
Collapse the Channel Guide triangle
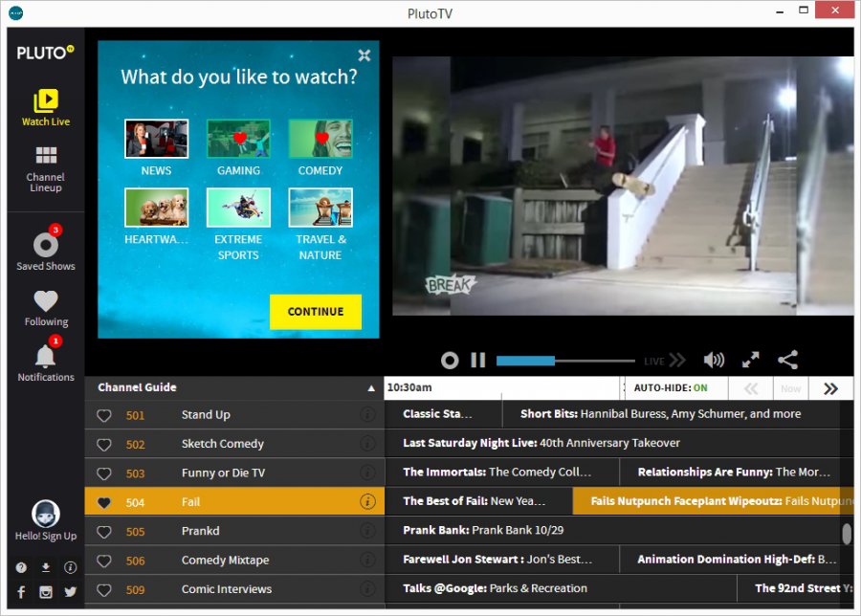point(371,388)
